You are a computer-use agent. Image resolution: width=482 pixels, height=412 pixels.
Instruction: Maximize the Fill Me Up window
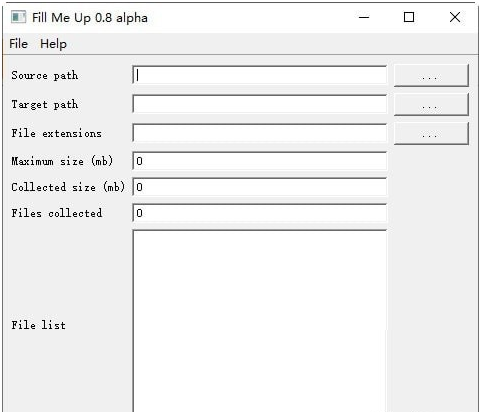(x=409, y=17)
